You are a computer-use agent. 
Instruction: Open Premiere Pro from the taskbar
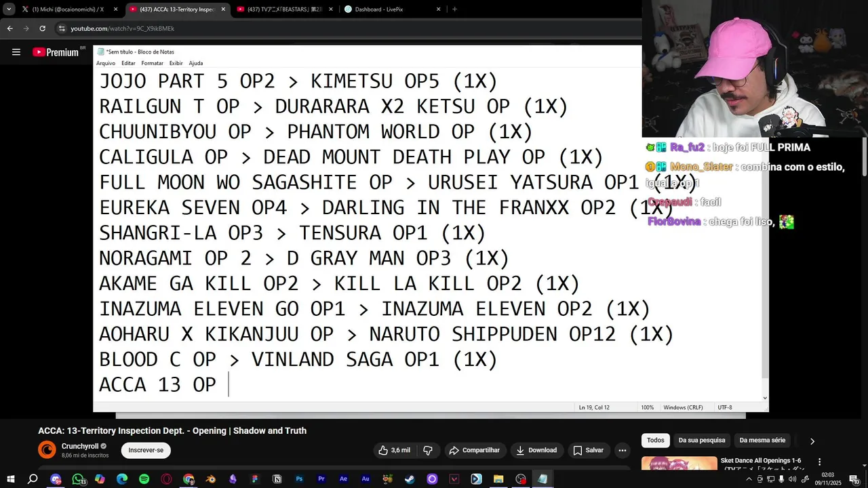pos(321,479)
